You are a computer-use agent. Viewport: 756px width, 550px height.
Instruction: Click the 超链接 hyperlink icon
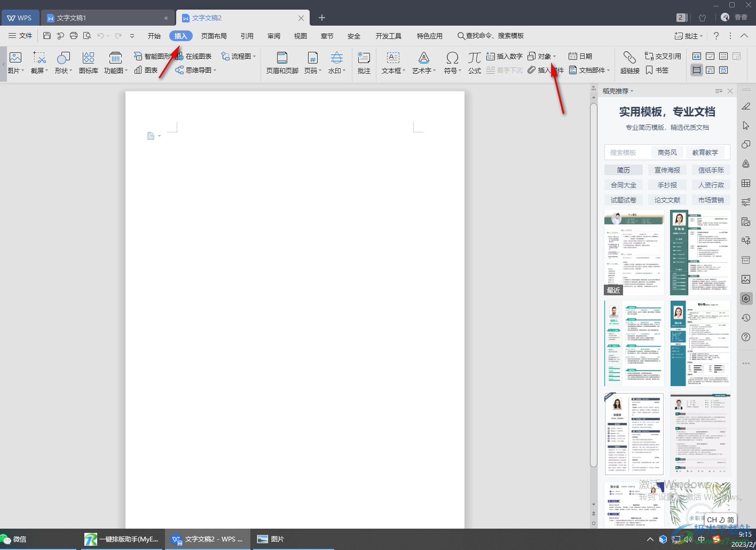tap(630, 63)
